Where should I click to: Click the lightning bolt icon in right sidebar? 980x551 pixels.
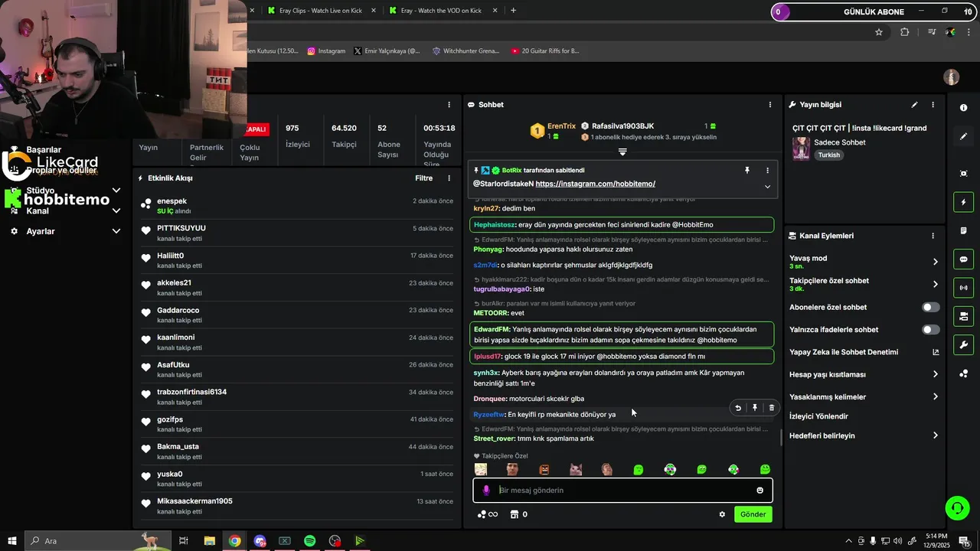tap(963, 202)
